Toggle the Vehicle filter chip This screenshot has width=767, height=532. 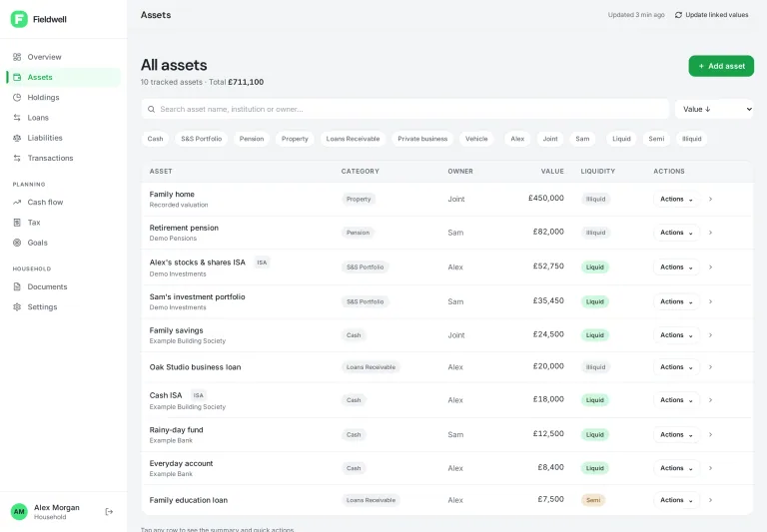(476, 139)
